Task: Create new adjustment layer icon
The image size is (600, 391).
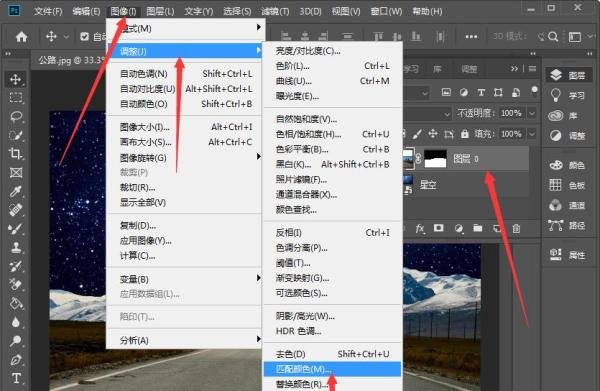Action: 458,228
